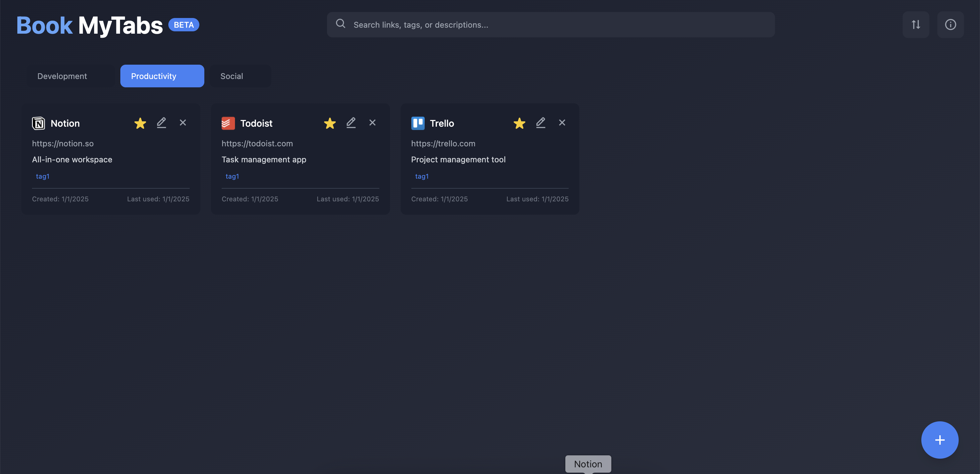Screen dimensions: 980x474
Task: Focus the search links input field
Action: click(x=550, y=25)
